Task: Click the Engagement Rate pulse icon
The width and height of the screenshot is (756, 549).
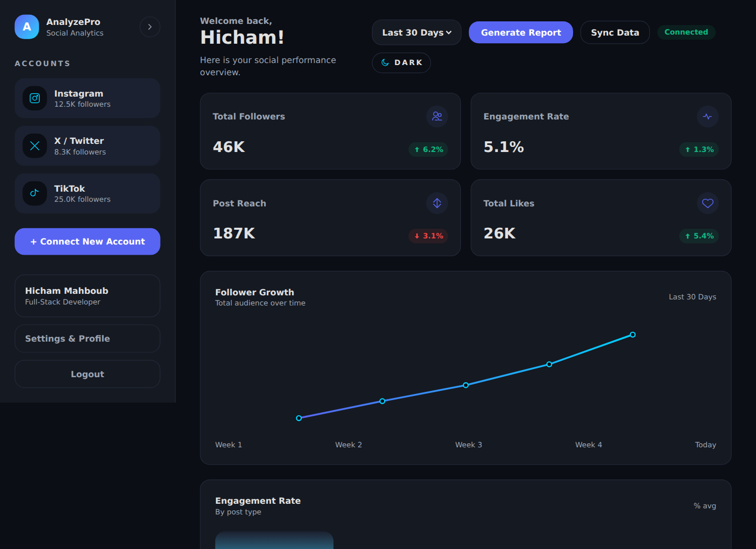Action: coord(707,116)
